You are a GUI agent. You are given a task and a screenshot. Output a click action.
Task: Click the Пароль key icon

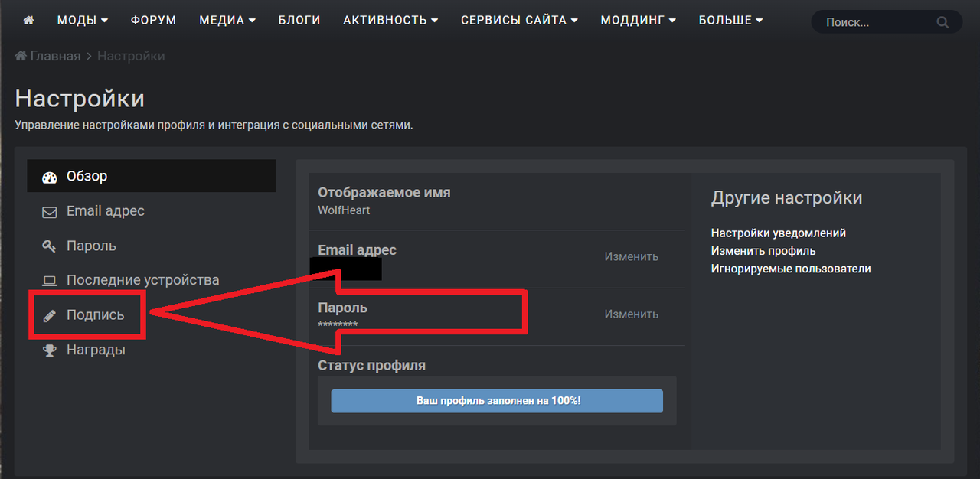point(50,246)
